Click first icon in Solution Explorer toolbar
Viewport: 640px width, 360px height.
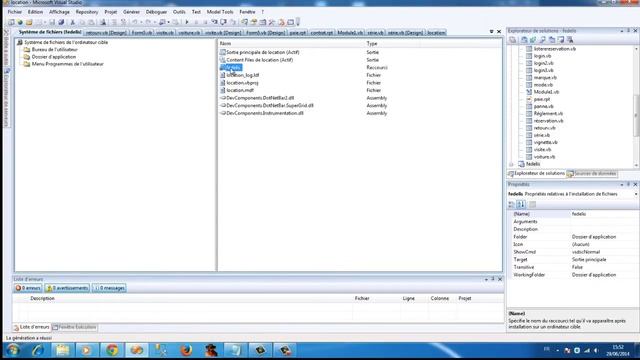coord(513,40)
